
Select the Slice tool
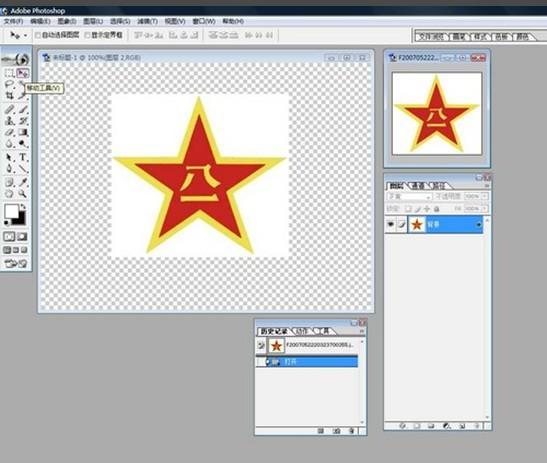click(x=22, y=95)
